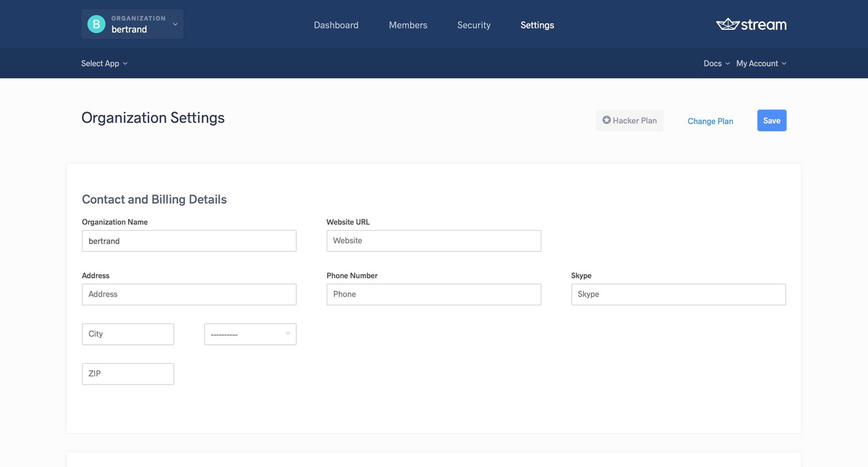Click the star icon on Hacker Plan
This screenshot has height=467, width=868.
point(606,120)
